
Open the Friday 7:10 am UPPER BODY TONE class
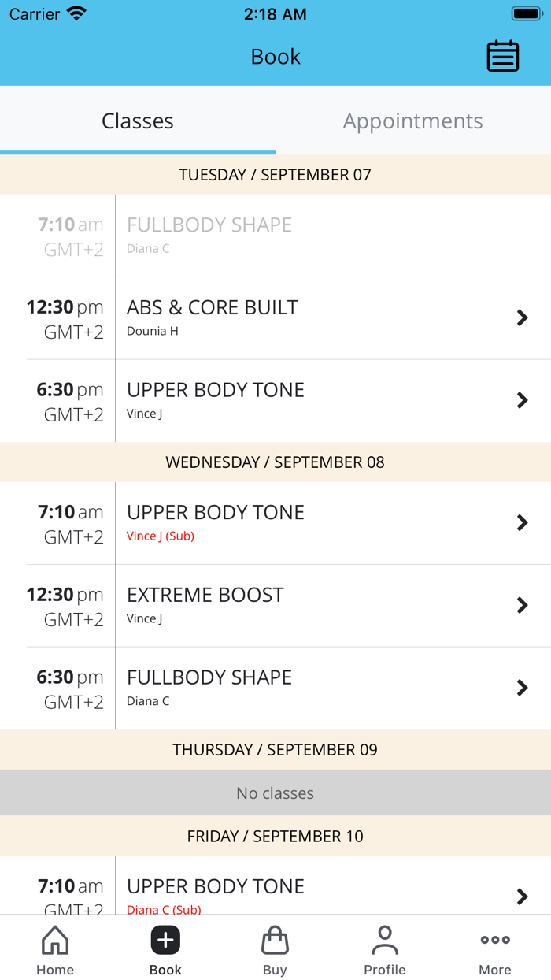pos(522,896)
